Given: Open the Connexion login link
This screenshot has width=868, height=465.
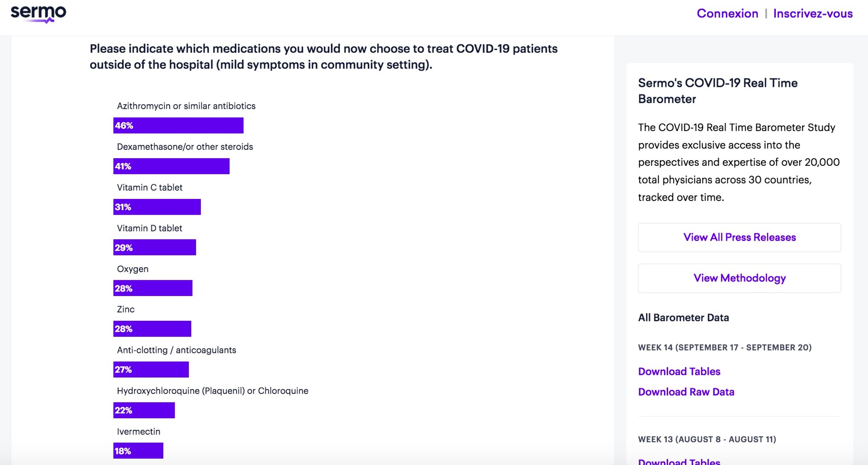Looking at the screenshot, I should tap(727, 13).
